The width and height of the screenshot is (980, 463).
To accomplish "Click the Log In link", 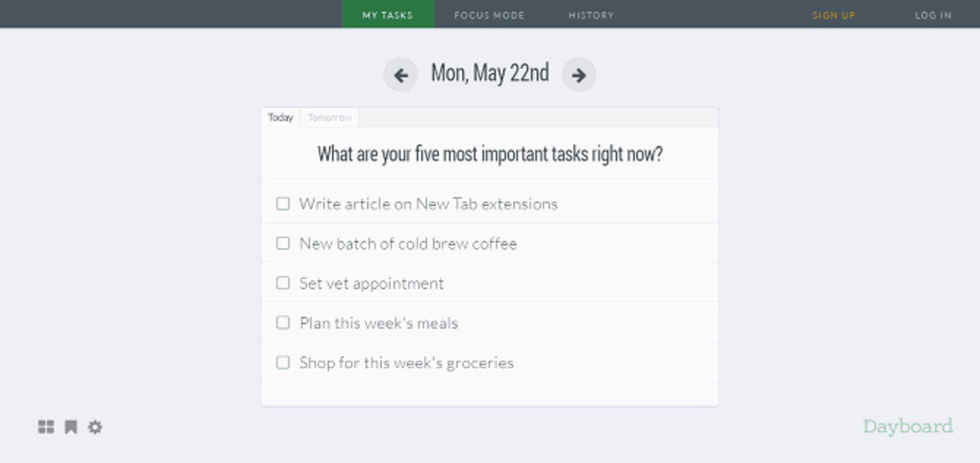I will tap(933, 15).
